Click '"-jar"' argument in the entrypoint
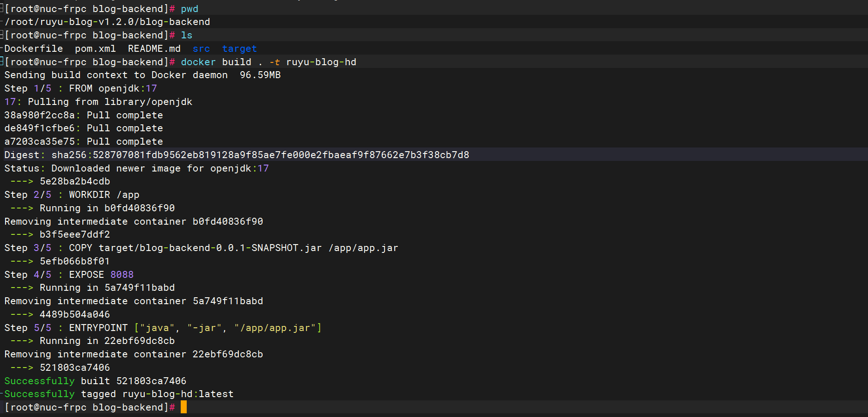Screen dimensions: 868x417 pyautogui.click(x=204, y=328)
